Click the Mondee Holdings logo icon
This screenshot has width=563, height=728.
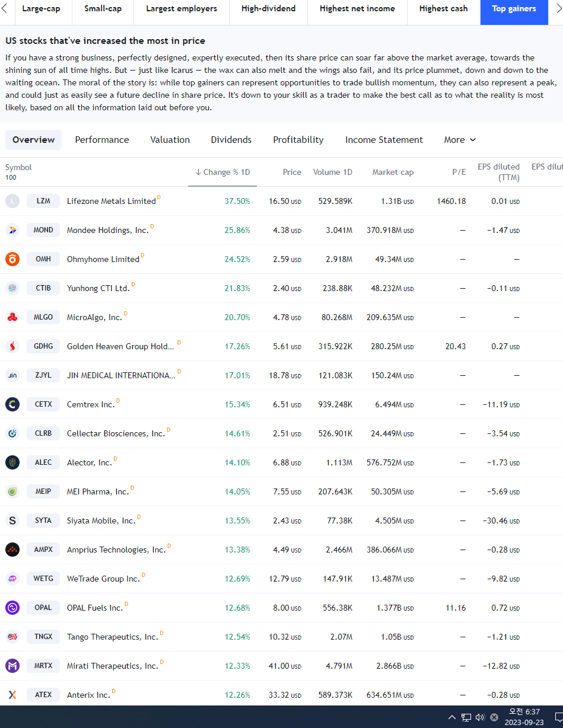(12, 230)
